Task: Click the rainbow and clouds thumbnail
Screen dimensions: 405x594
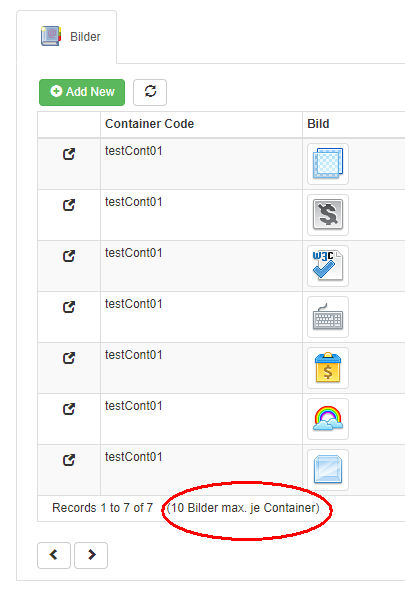Action: 328,419
